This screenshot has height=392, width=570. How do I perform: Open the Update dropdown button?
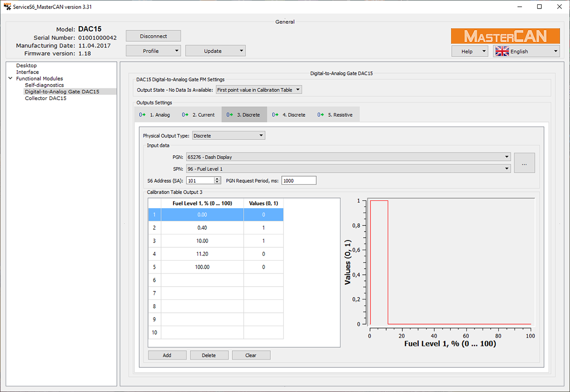click(215, 51)
